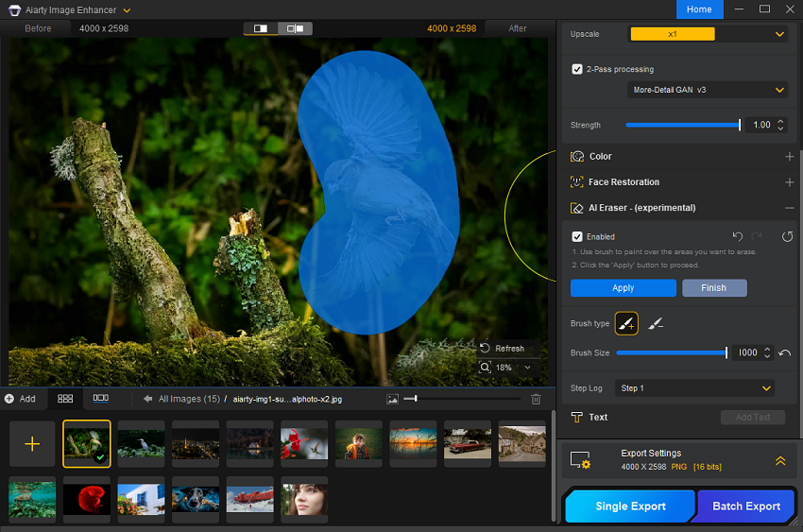Adjust the thumbnail size slider

(x=461, y=399)
